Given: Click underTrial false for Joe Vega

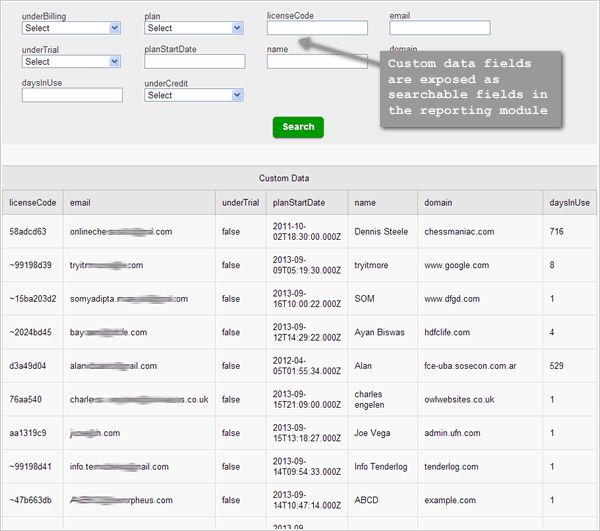Looking at the screenshot, I should pos(231,433).
